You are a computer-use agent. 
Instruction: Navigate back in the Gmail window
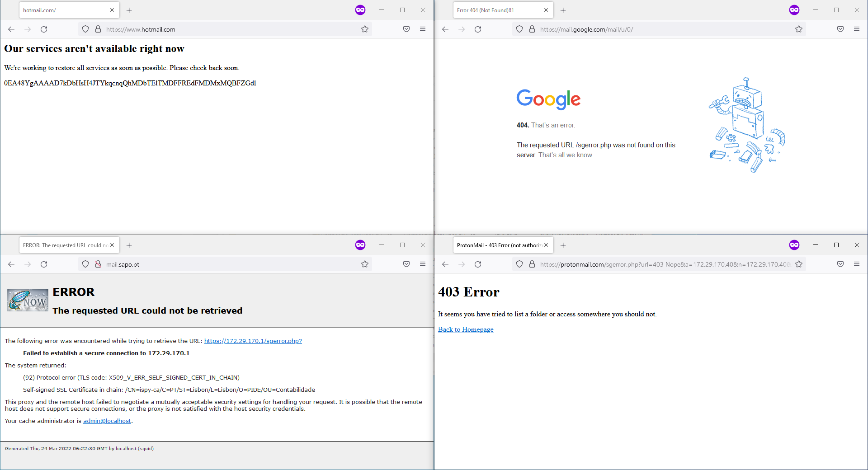click(x=445, y=29)
